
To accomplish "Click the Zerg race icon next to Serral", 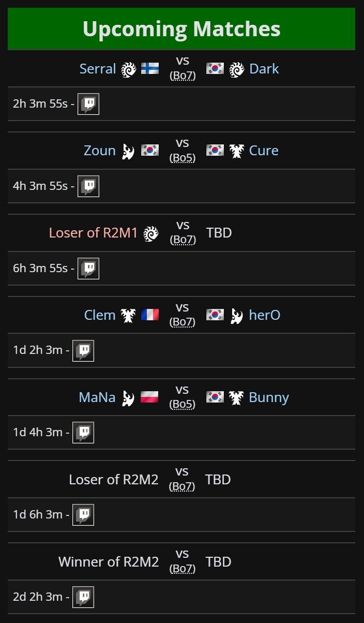I will click(x=128, y=69).
